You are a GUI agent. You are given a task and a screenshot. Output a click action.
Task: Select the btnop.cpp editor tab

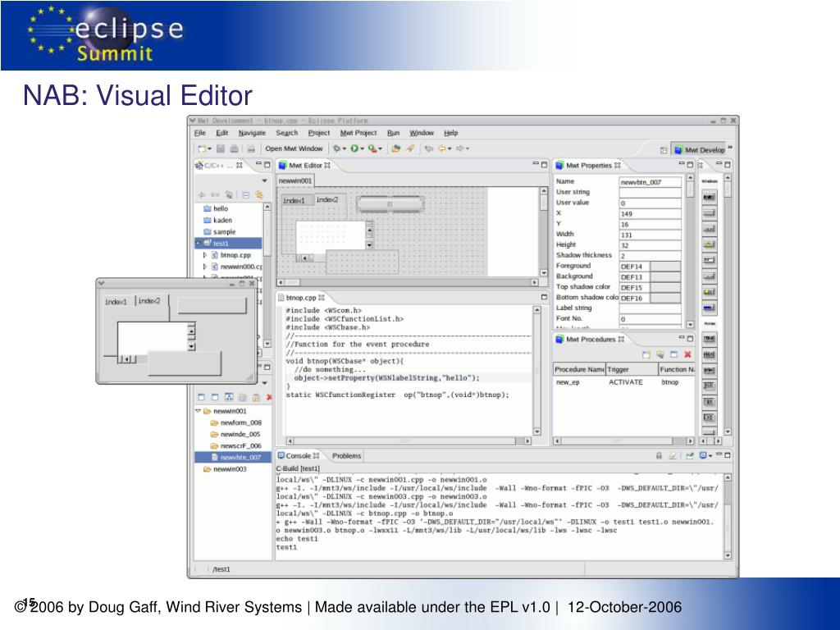[x=300, y=297]
